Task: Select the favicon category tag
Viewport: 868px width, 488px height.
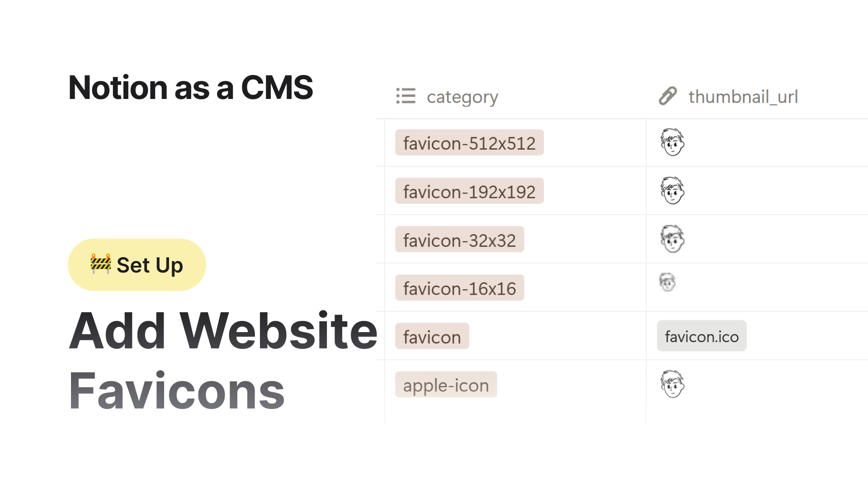Action: coord(432,336)
